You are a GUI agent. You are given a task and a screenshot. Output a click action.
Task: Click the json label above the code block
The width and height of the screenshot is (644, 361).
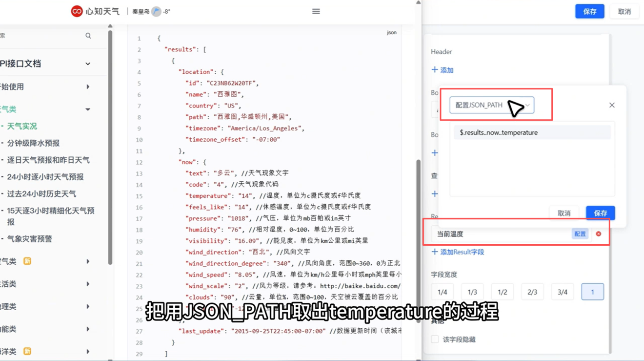click(392, 33)
